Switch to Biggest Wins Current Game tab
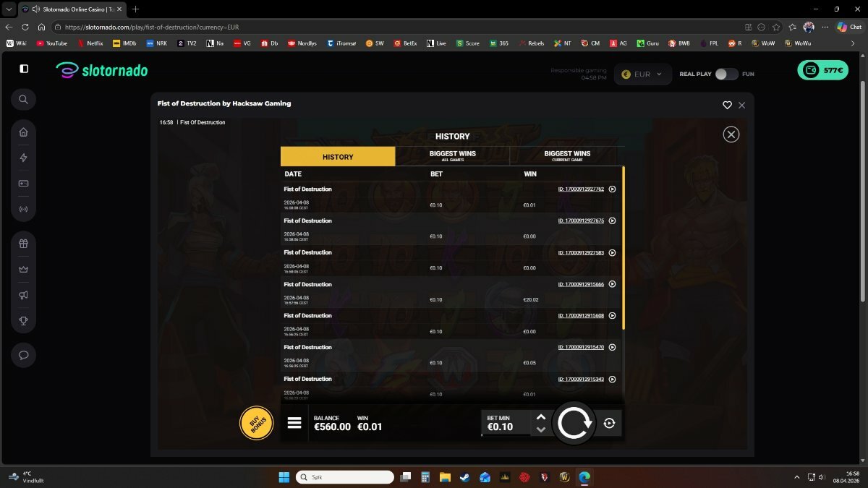 pos(566,156)
